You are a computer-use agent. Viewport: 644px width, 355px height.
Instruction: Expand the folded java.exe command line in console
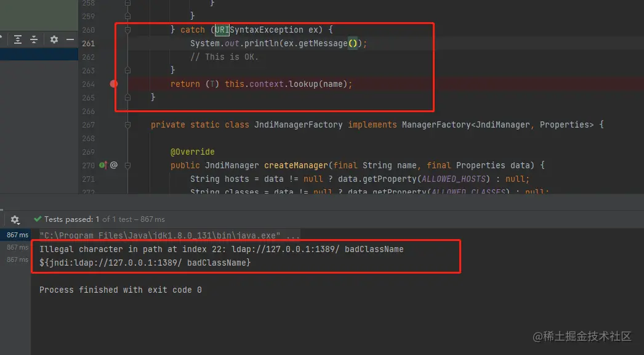click(x=170, y=235)
